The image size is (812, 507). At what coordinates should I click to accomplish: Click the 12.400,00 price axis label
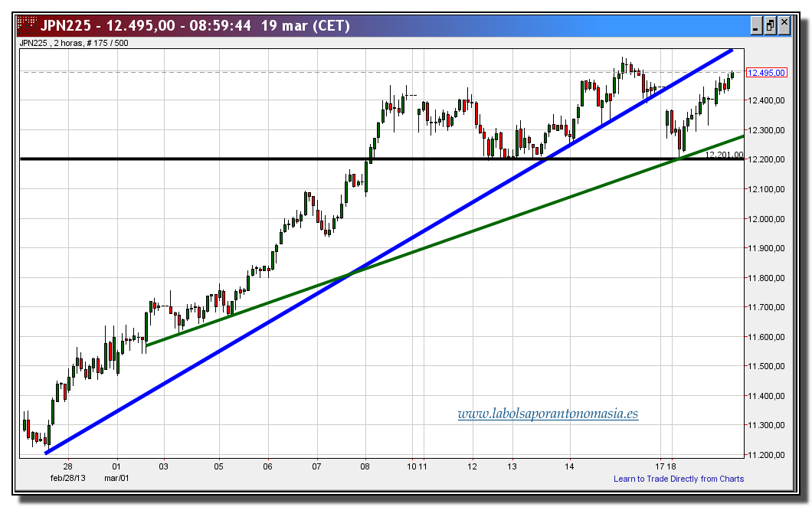pos(766,100)
